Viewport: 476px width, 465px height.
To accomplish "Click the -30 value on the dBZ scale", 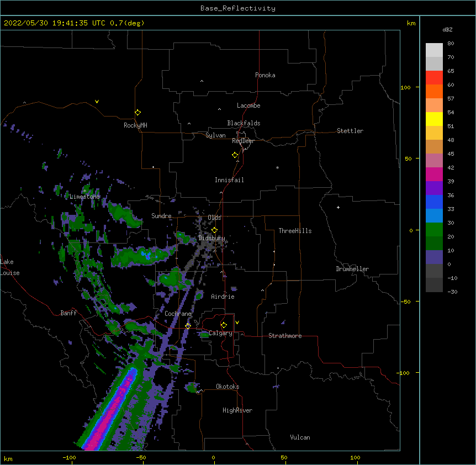I will (x=452, y=292).
